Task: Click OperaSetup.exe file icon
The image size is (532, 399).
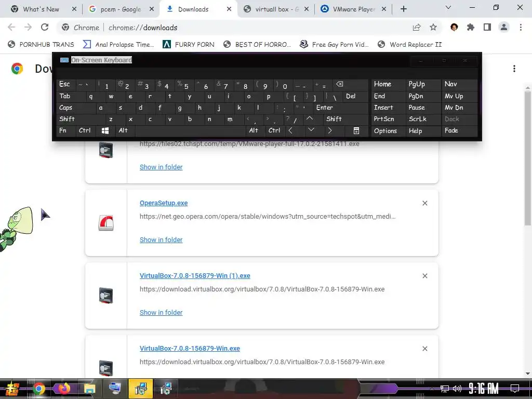Action: click(x=106, y=223)
